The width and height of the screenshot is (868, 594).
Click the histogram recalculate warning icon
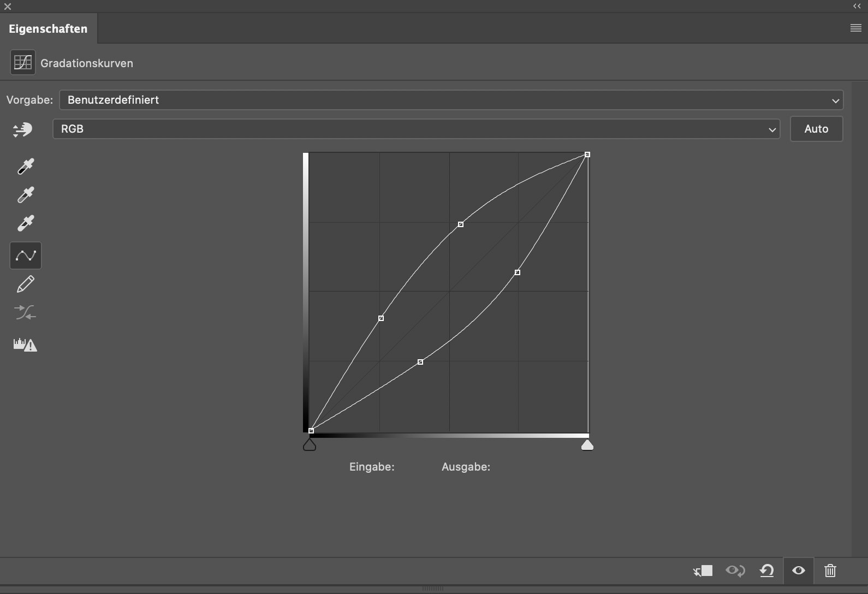pos(25,344)
